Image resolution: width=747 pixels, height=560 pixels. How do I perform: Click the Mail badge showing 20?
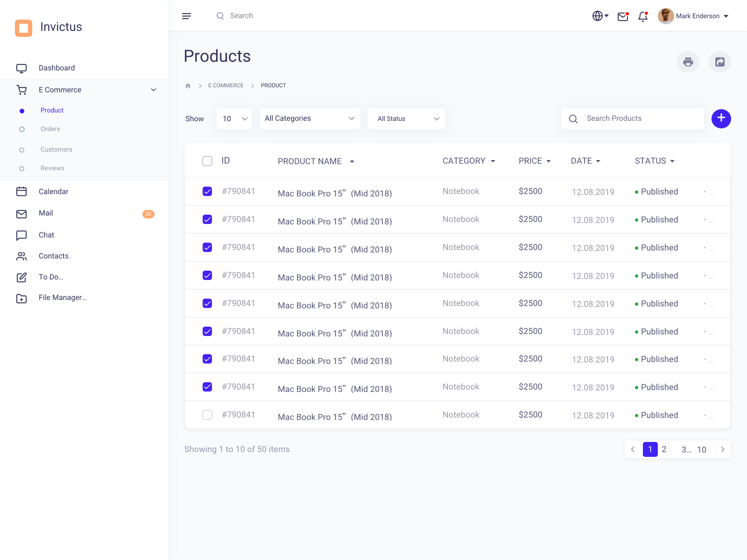tap(148, 214)
